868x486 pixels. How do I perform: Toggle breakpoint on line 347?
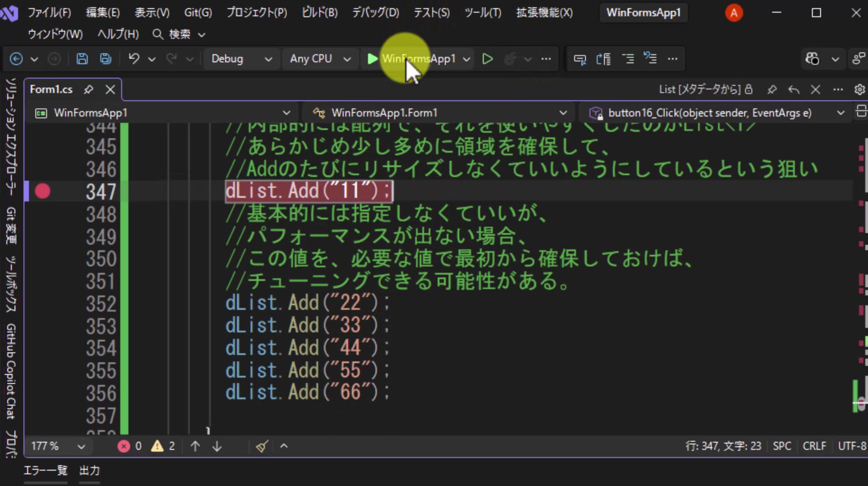42,191
